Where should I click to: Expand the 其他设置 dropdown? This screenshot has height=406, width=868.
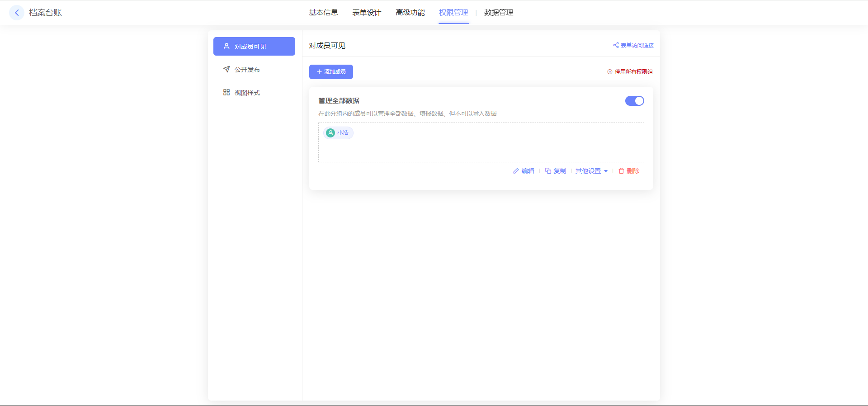click(591, 171)
